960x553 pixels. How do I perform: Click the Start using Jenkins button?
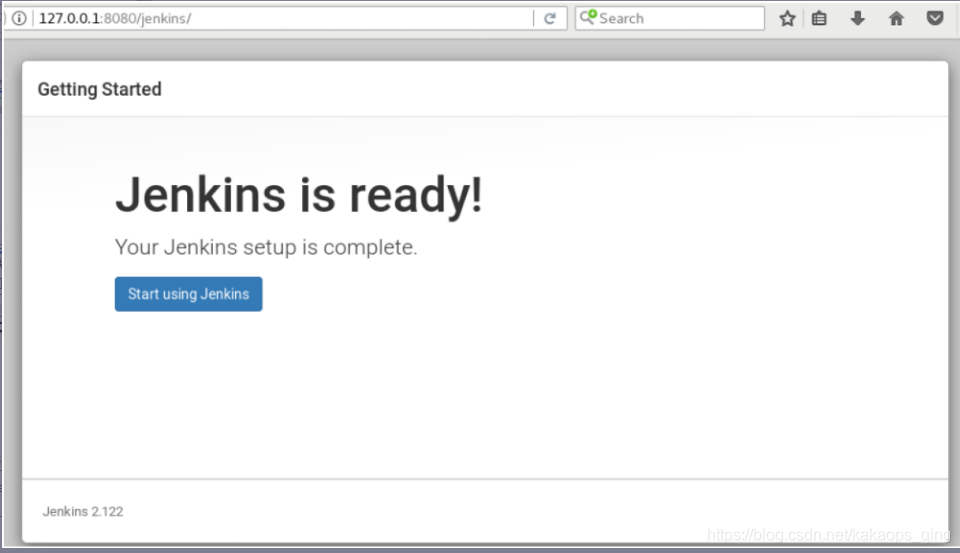[x=188, y=294]
